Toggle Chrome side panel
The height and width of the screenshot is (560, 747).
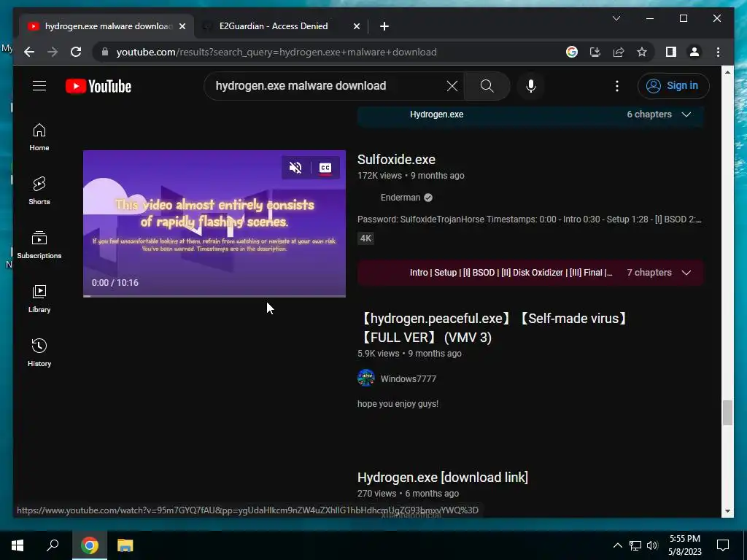(x=671, y=52)
